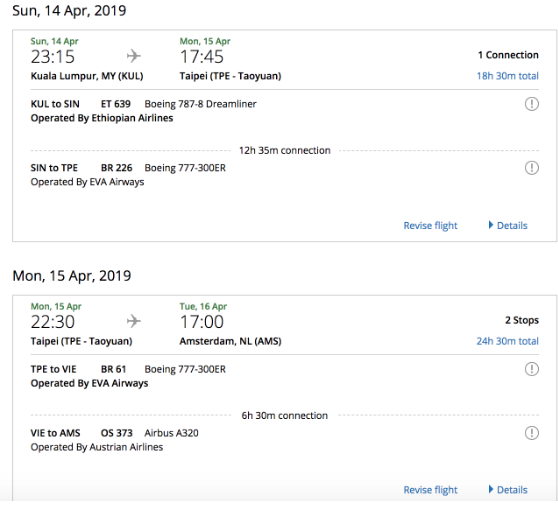Viewport: 558px width, 511px height.
Task: Expand Details for the Kuala Lumpur flight
Action: (x=508, y=225)
